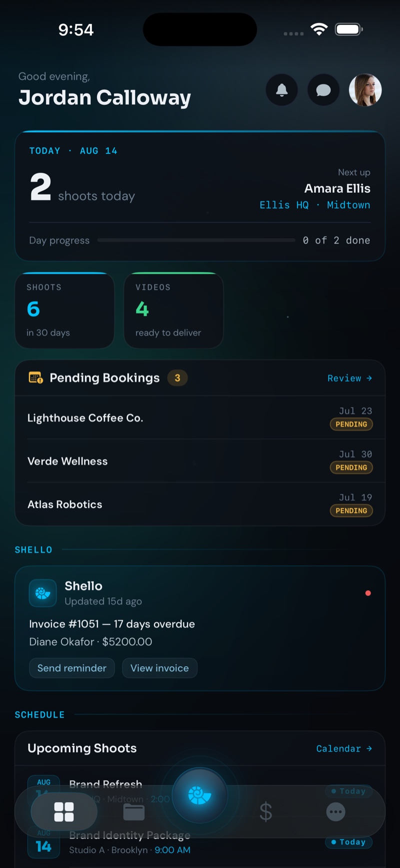Open the Videos ready to deliver card
Screen dimensions: 400x868
173,310
